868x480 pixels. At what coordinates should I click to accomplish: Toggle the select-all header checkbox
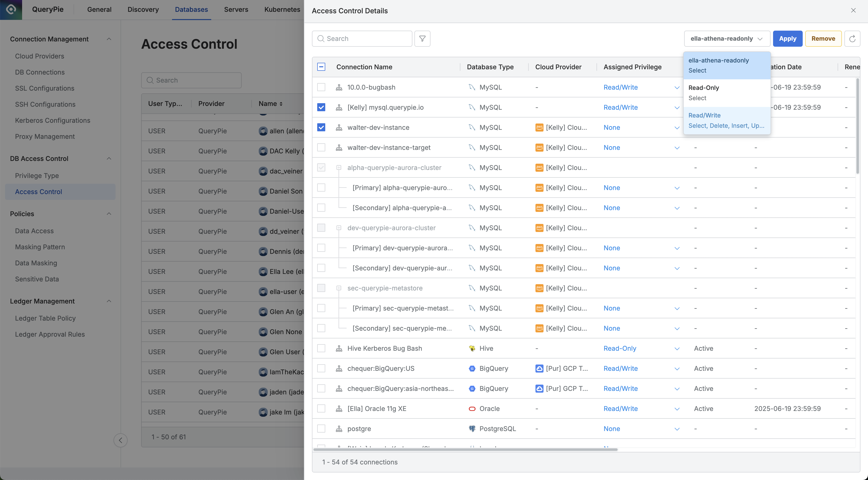point(321,67)
